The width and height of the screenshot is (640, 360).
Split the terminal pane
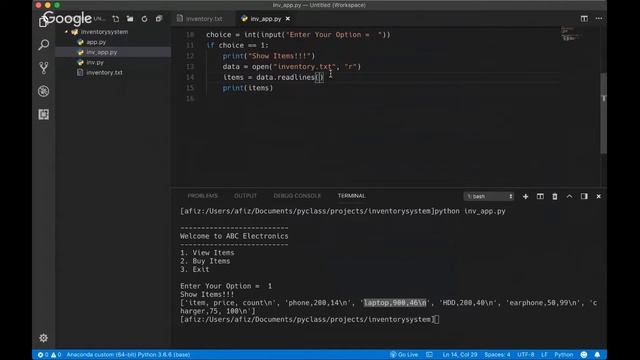tap(540, 196)
